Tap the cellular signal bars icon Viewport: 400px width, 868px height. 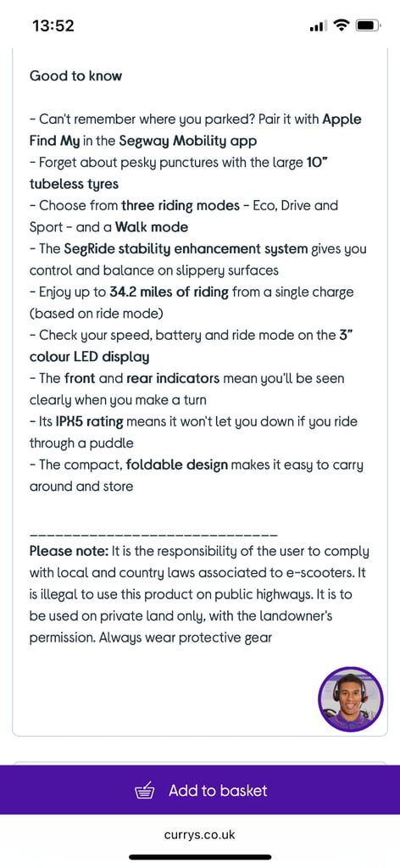(319, 26)
